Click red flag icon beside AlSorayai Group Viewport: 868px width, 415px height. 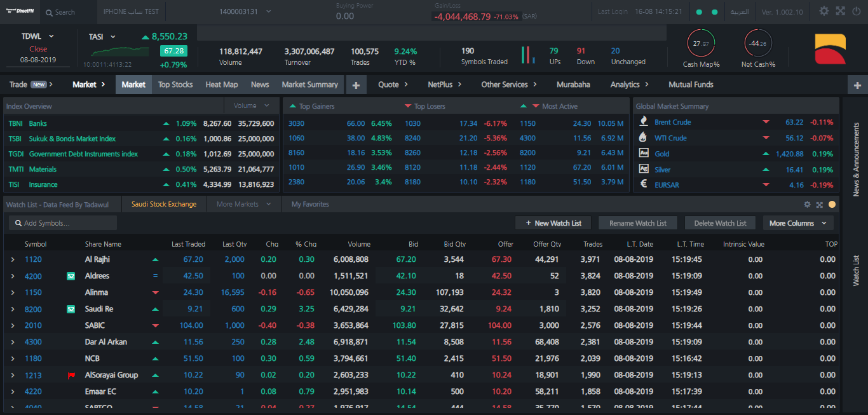[71, 376]
